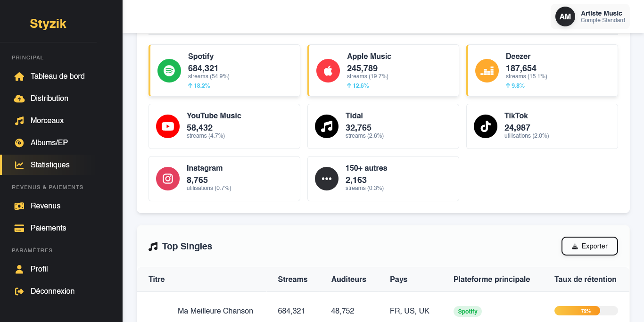Screen dimensions: 644x322
Task: Click the music note icon beside Morceaux
Action: (x=19, y=121)
